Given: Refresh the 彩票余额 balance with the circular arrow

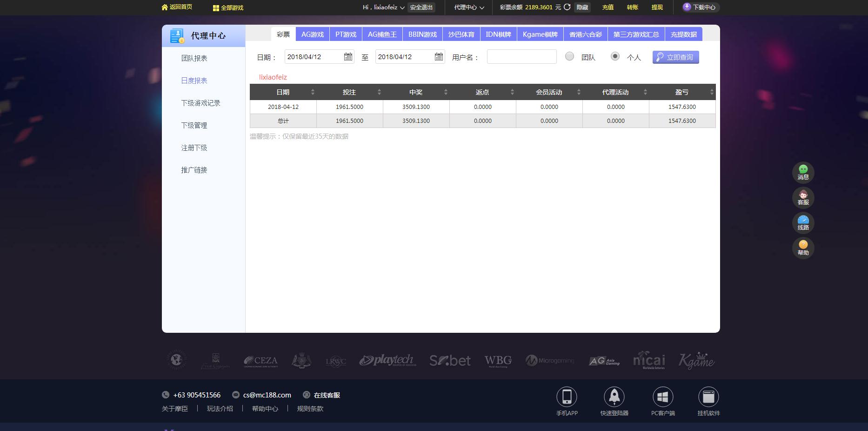Looking at the screenshot, I should tap(567, 7).
